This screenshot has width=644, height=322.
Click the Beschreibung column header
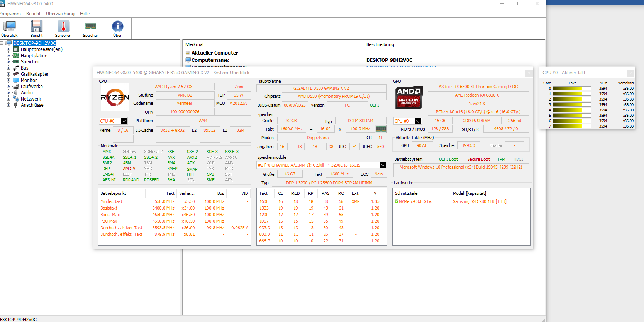point(451,44)
